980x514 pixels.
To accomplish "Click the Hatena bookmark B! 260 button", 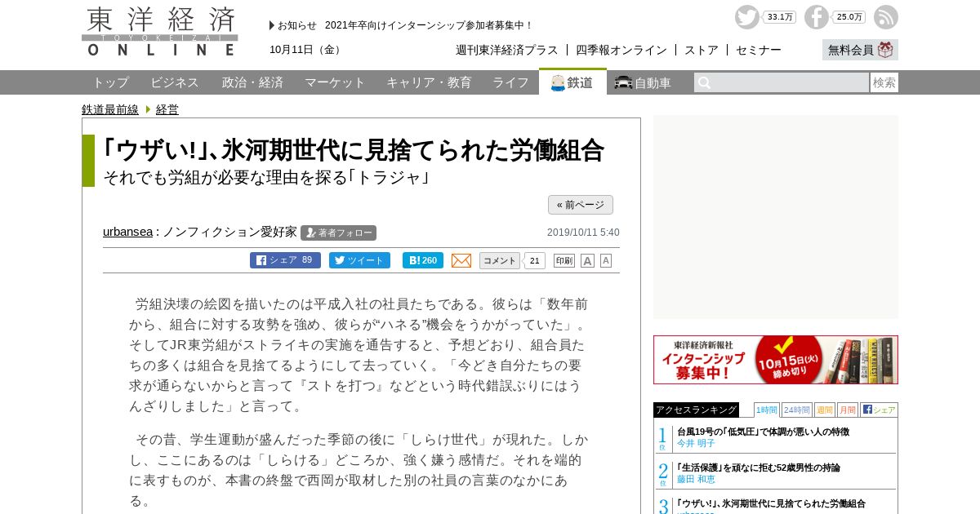I will (423, 260).
